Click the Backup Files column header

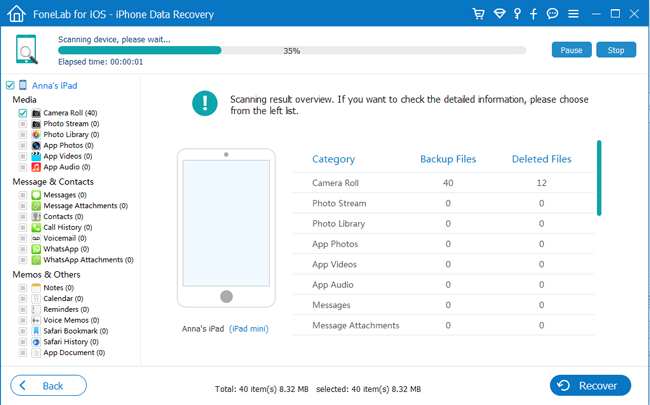click(448, 159)
